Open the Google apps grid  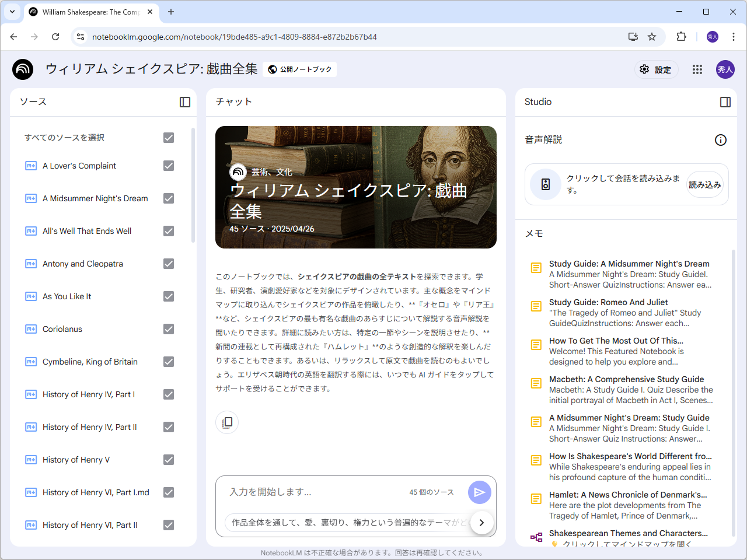coord(697,69)
